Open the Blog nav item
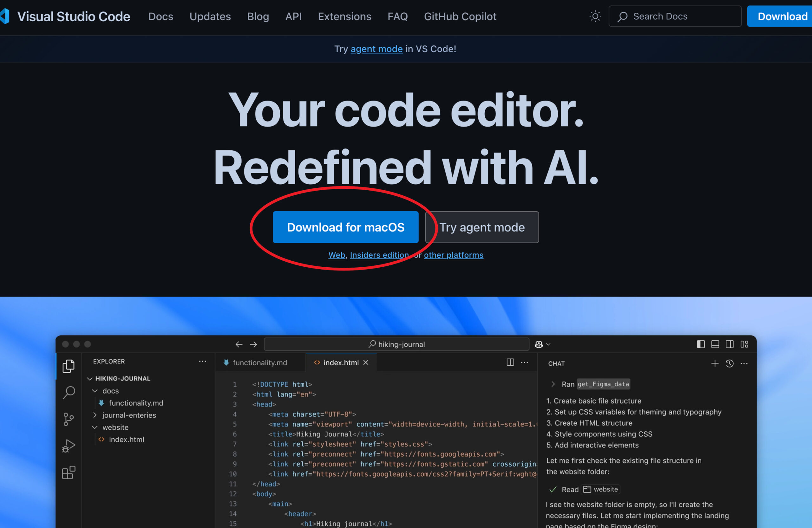Viewport: 812px width, 528px height. [x=258, y=16]
